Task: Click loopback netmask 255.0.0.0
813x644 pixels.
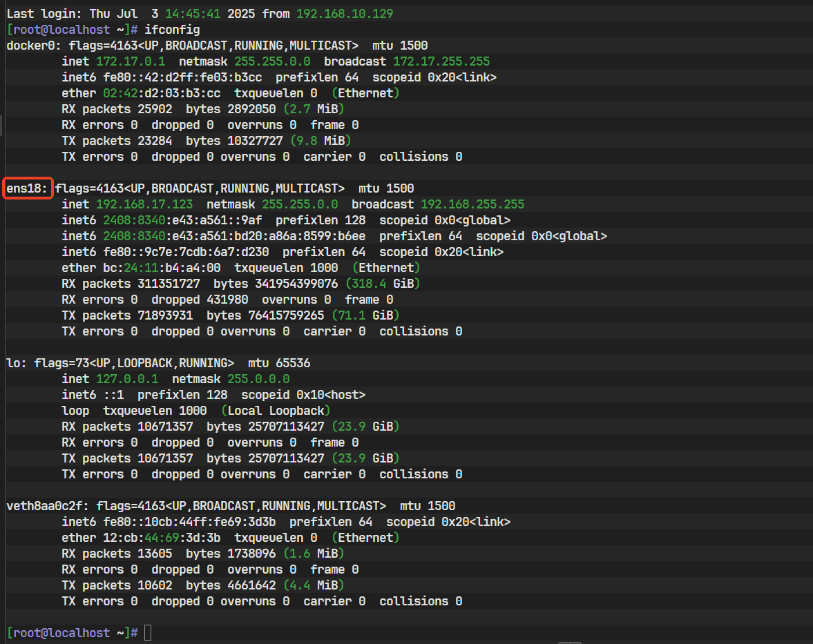Action: [259, 379]
